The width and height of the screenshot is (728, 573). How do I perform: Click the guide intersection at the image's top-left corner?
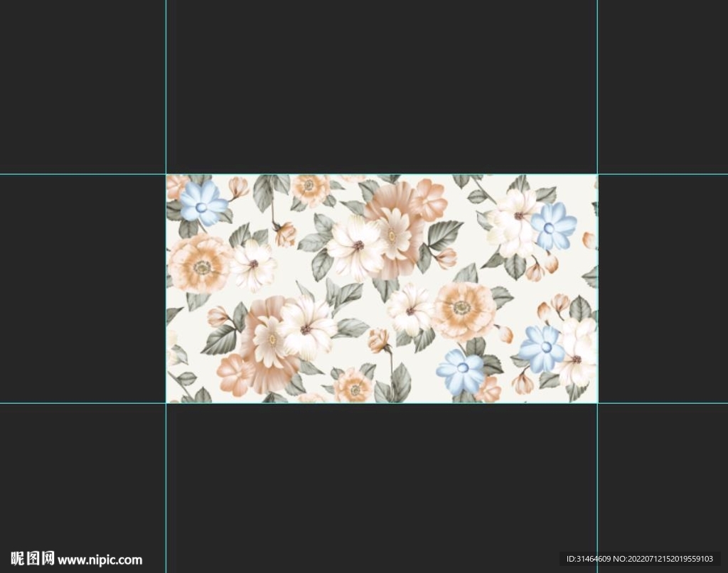point(166,174)
